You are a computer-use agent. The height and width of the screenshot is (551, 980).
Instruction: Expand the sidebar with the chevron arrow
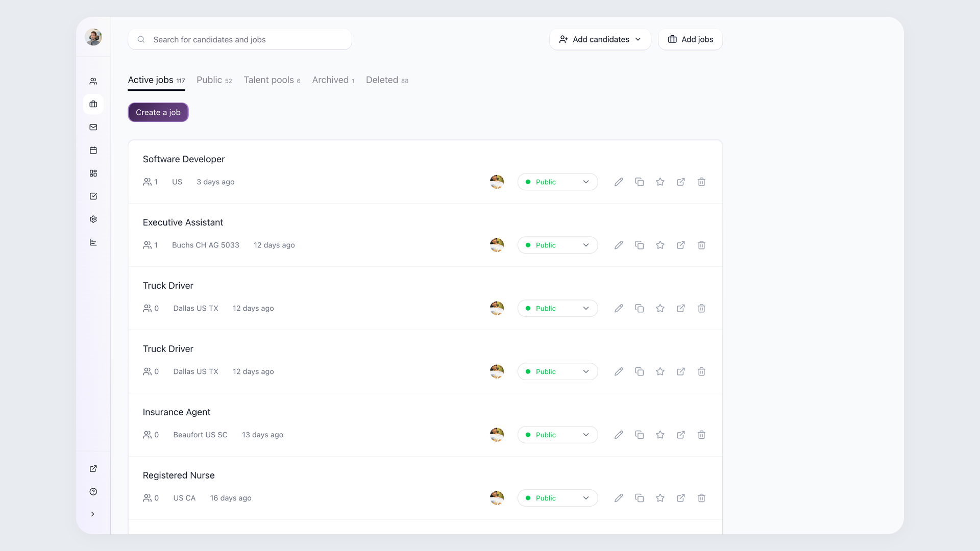pos(92,514)
